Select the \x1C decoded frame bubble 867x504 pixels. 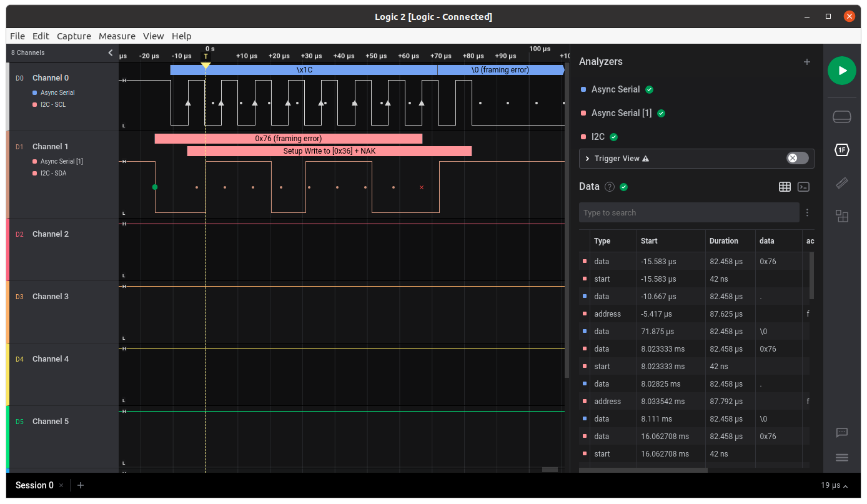pyautogui.click(x=304, y=70)
